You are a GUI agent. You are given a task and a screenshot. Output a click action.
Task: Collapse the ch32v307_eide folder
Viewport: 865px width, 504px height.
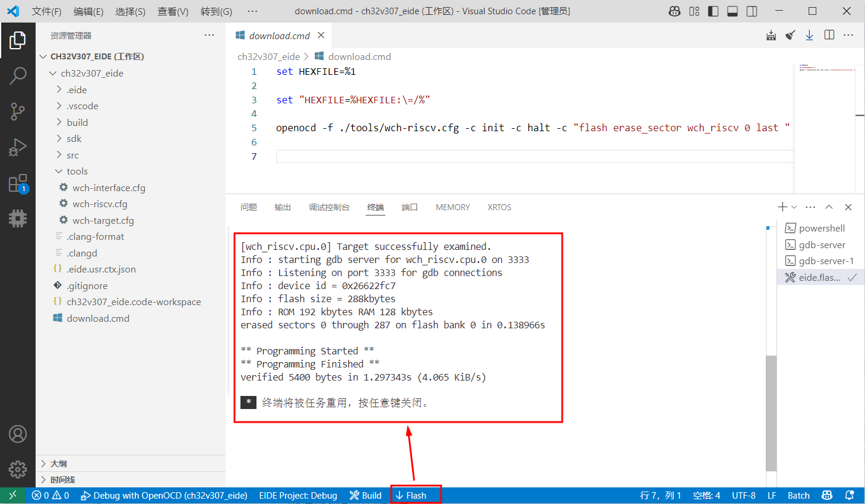pos(53,73)
